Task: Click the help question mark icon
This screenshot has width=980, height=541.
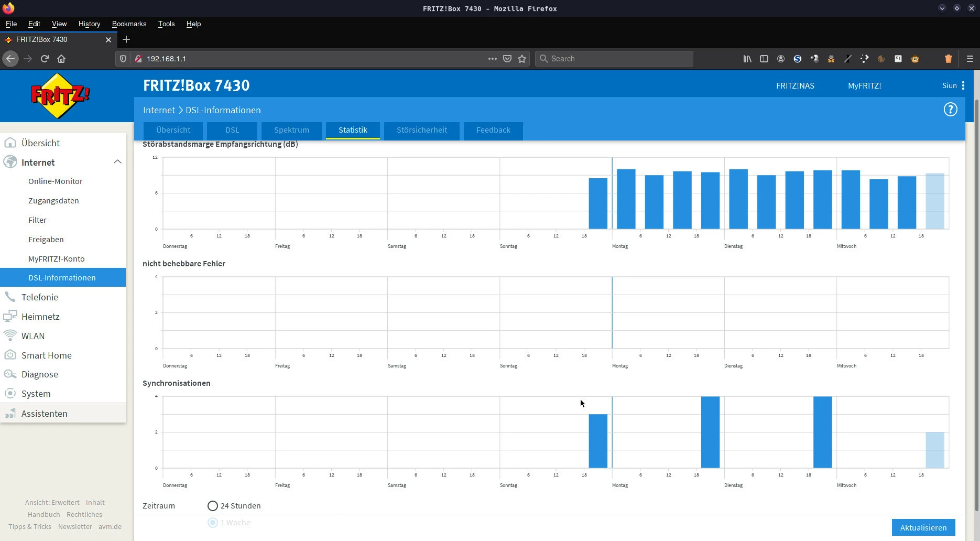Action: click(x=950, y=110)
